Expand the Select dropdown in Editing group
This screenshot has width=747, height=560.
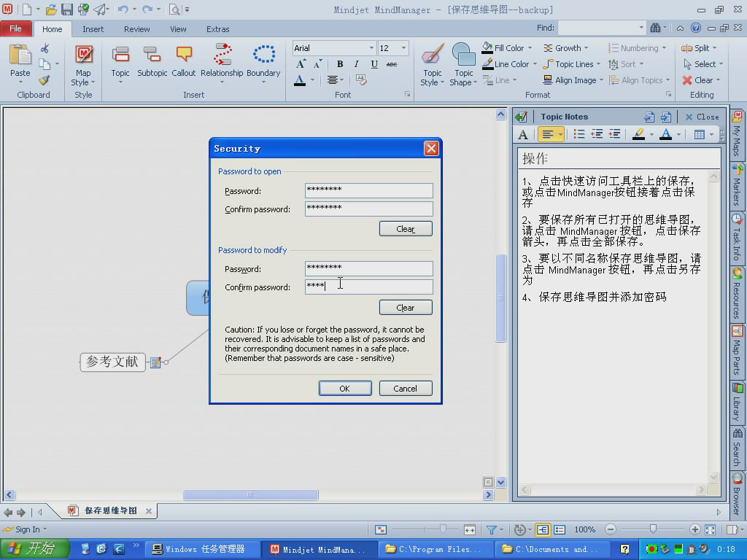pos(721,64)
